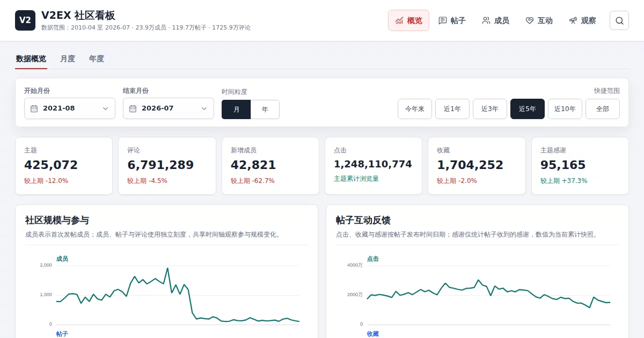The height and width of the screenshot is (338, 644).
Task: Click the 数据范围 summary line in header
Action: (x=146, y=27)
